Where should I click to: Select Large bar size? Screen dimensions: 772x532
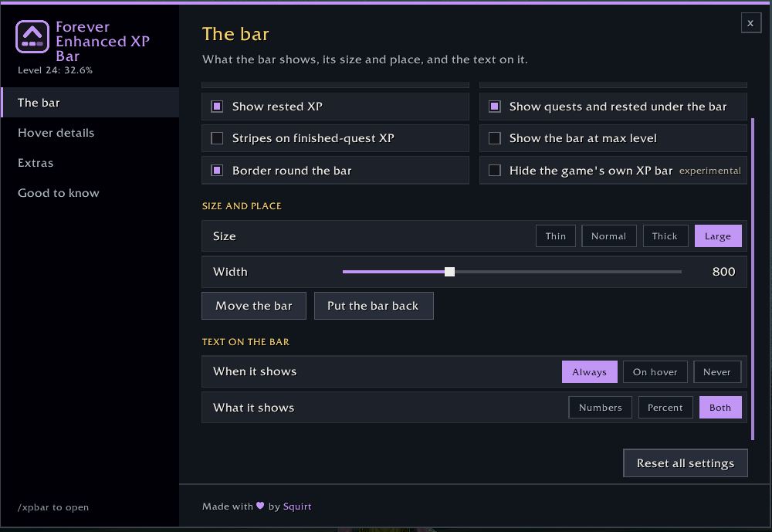(x=718, y=236)
